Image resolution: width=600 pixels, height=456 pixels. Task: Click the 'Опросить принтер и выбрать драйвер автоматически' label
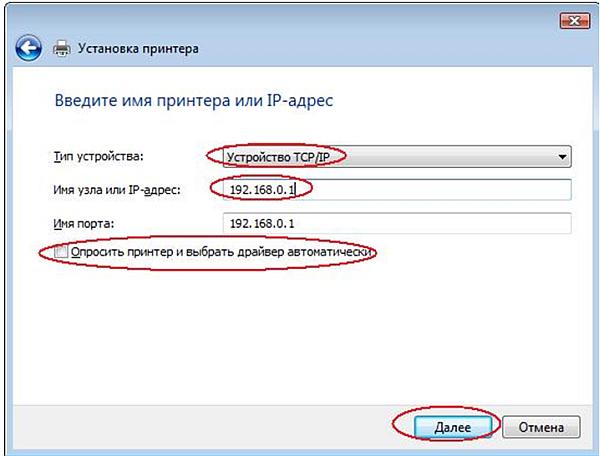pos(220,253)
